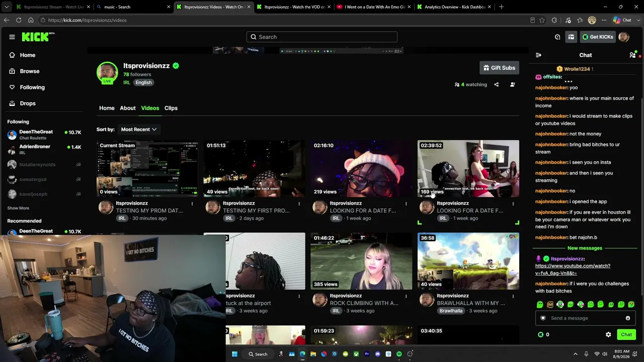Open File Explorer from the taskbar

pyautogui.click(x=313, y=354)
